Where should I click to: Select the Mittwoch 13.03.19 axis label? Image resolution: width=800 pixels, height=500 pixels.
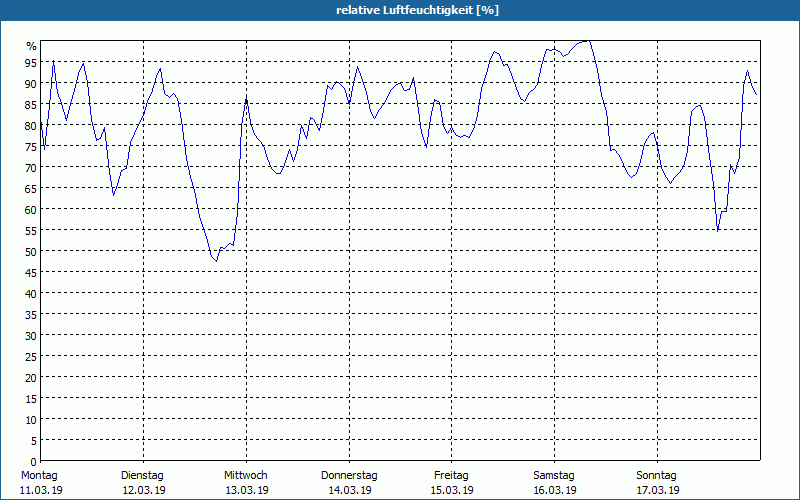[246, 483]
